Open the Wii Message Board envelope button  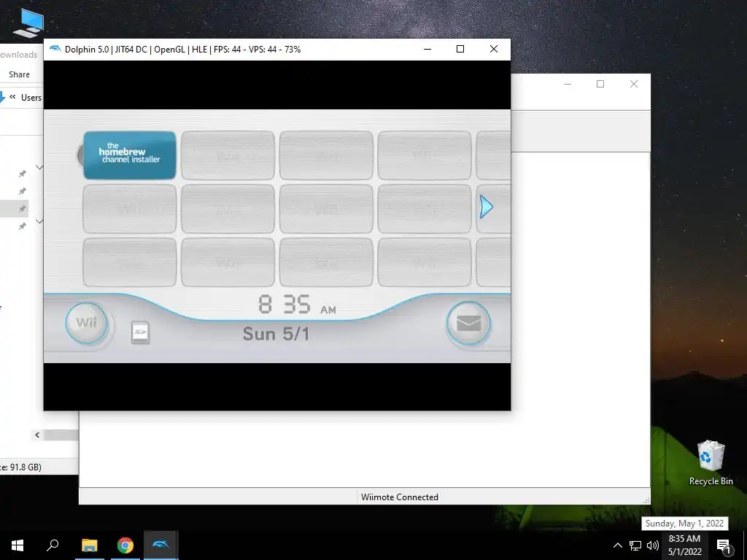[468, 323]
